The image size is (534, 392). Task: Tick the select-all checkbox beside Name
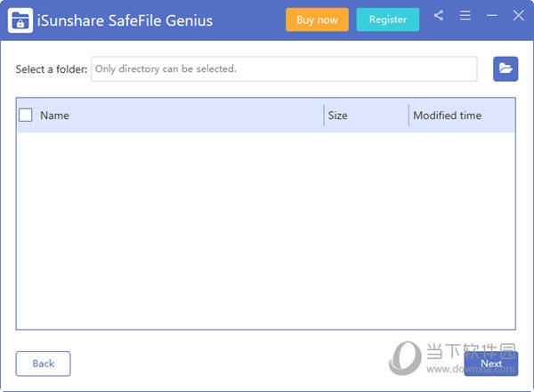(x=26, y=115)
